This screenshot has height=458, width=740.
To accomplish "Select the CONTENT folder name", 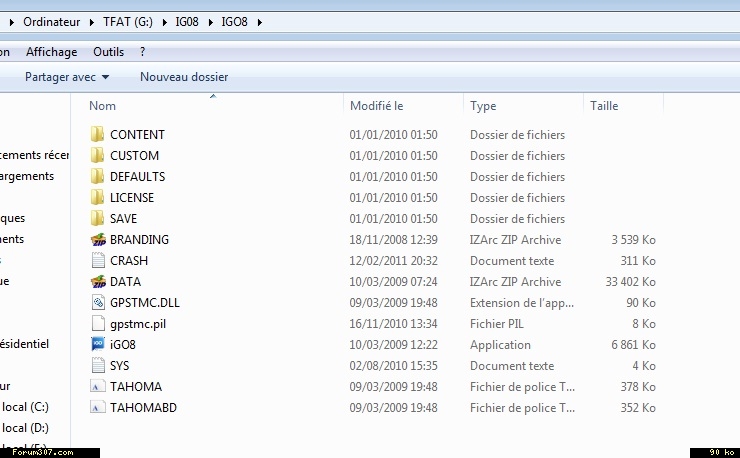I will [x=137, y=135].
